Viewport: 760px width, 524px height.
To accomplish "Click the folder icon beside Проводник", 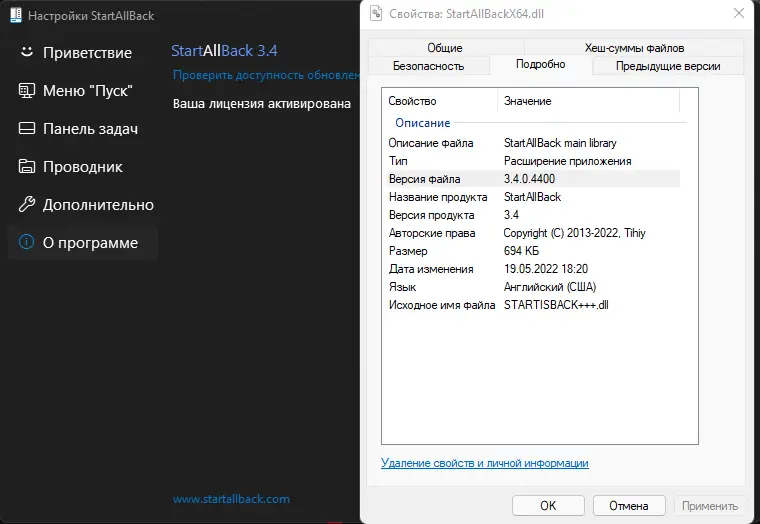I will 27,166.
